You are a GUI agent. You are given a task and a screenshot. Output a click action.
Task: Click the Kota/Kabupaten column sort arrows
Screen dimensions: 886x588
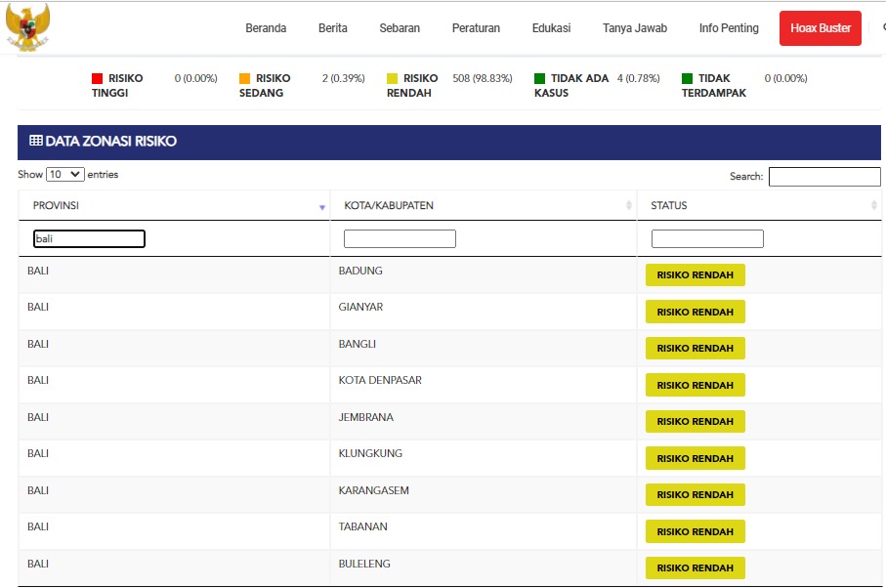(629, 206)
